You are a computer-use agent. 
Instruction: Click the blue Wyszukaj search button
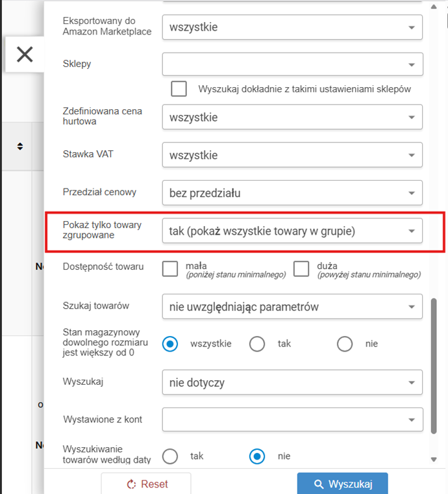[343, 484]
